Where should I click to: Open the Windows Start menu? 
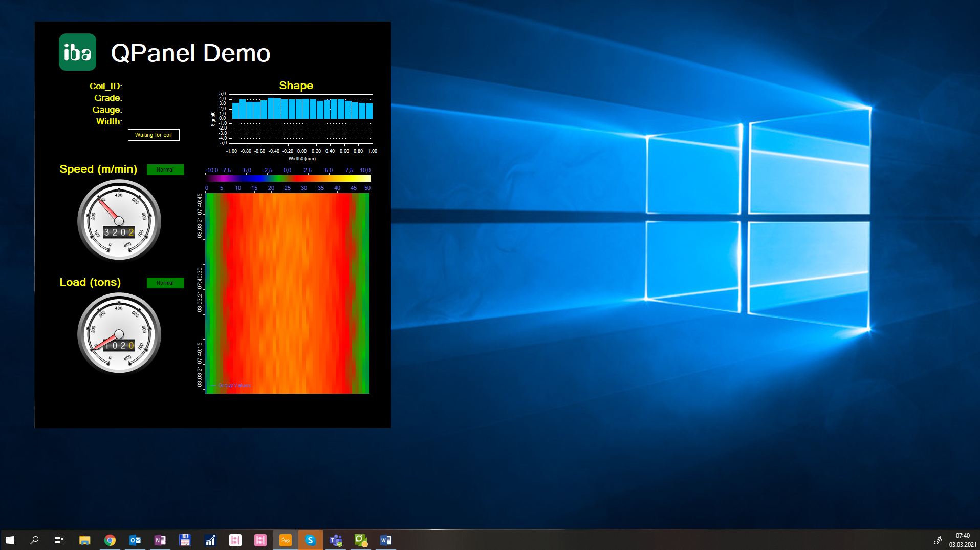(10, 540)
